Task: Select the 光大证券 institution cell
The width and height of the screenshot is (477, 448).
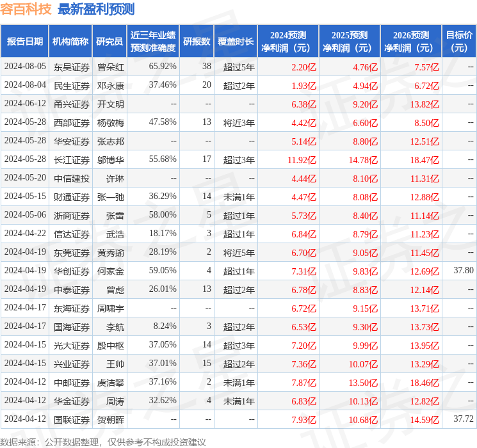Action: [x=72, y=346]
